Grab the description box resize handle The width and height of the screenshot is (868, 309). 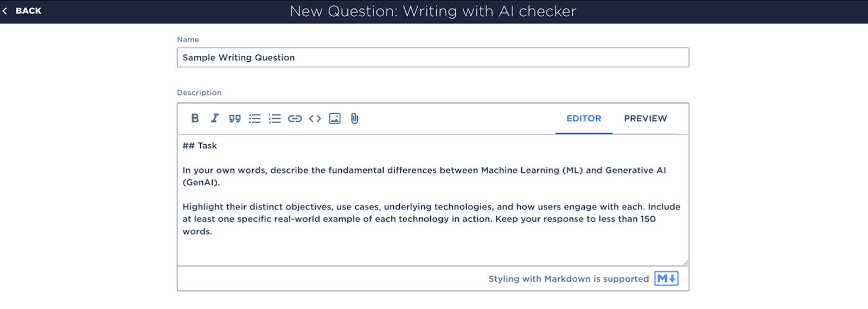(x=685, y=262)
